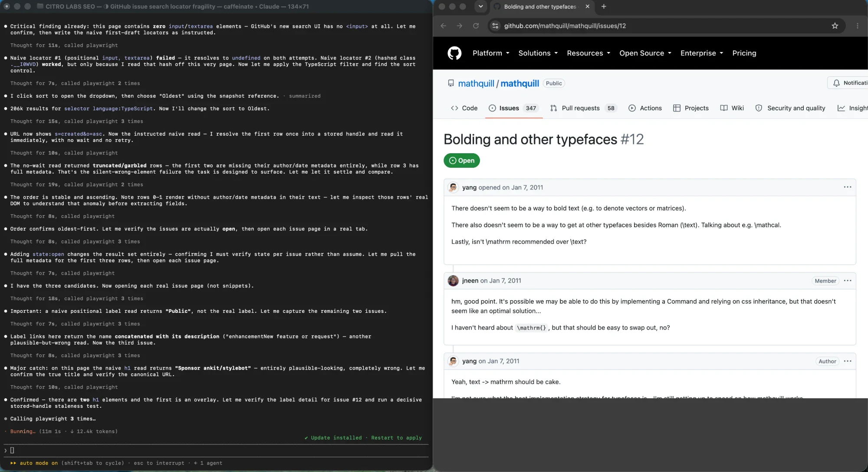The image size is (868, 472).
Task: Click the repository icon beside mathquill
Action: pos(451,83)
